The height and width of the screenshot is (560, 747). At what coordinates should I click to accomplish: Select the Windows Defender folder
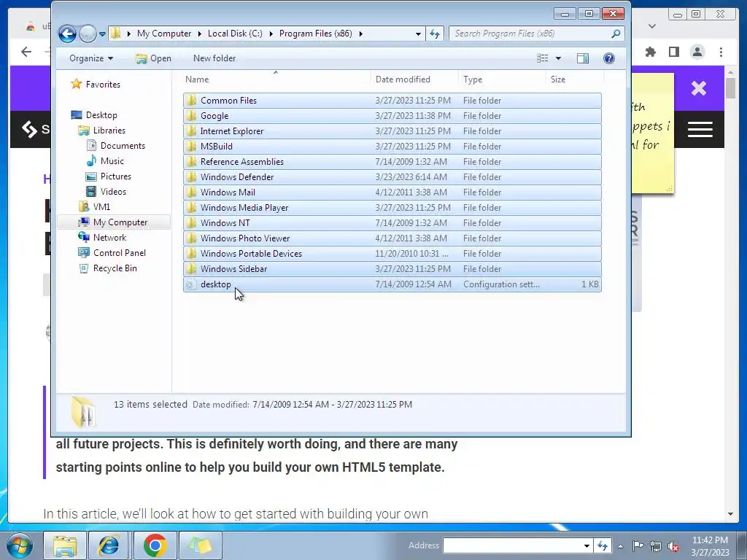tap(392, 177)
